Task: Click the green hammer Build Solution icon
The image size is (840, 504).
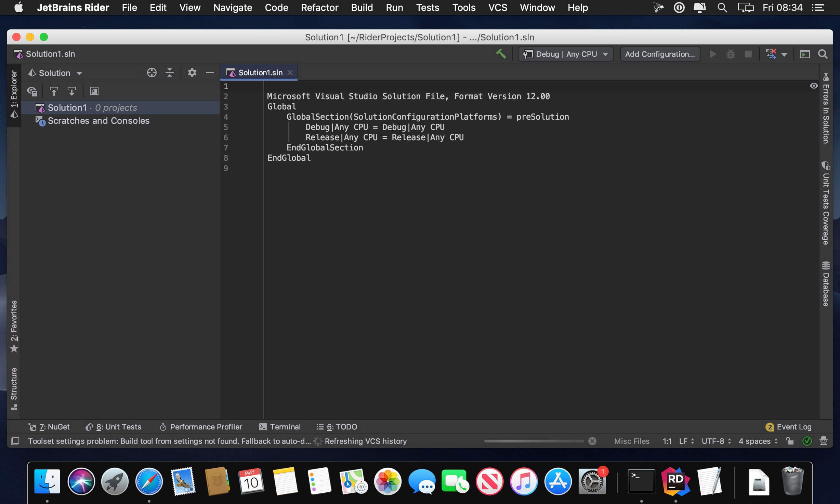Action: tap(501, 54)
